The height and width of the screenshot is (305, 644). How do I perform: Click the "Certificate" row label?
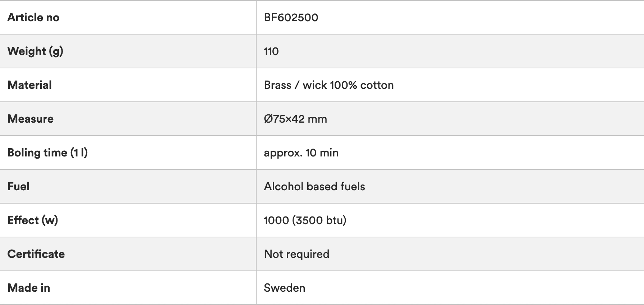point(36,254)
